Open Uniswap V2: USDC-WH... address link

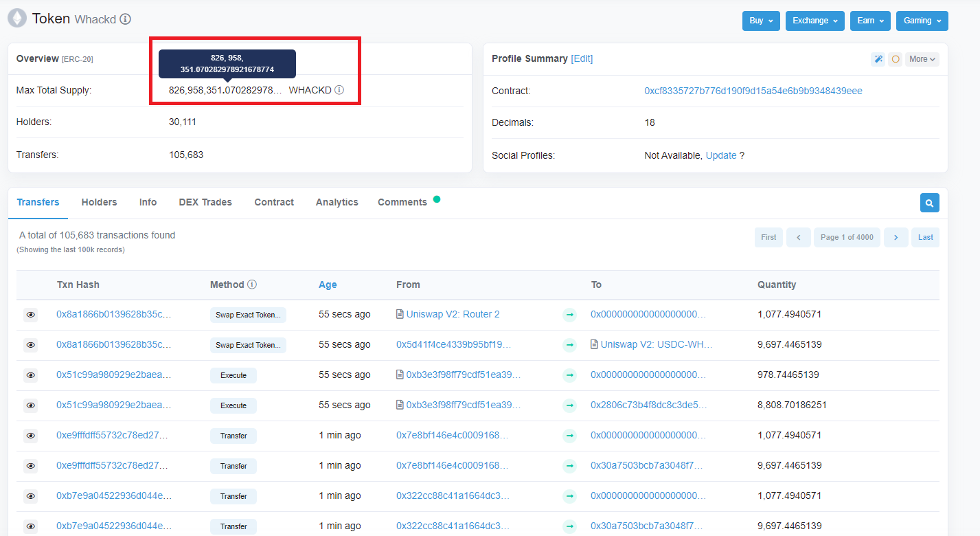[x=657, y=344]
